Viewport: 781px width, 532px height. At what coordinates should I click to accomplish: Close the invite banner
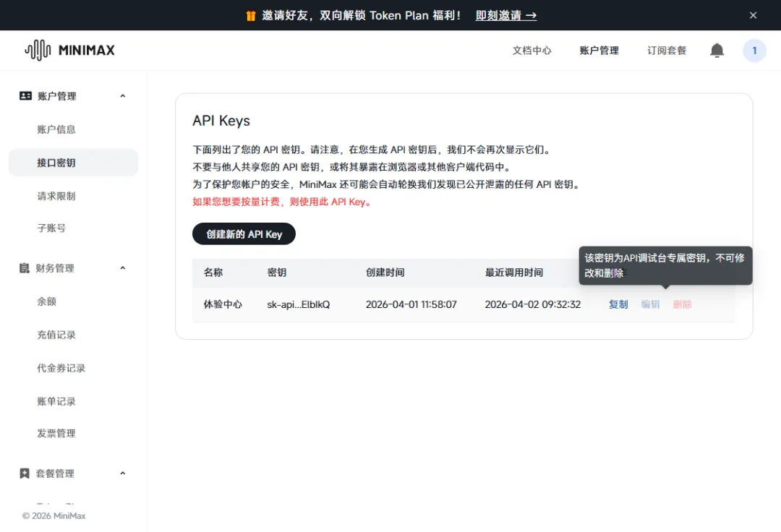pyautogui.click(x=753, y=15)
